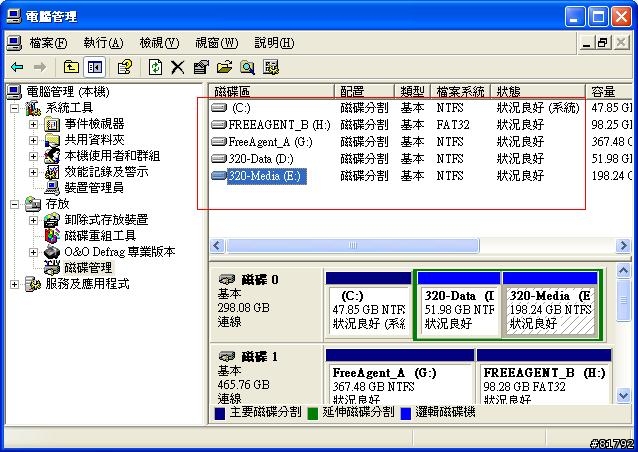Expand the O&O Defrag node
Screen dimensions: 638x452
33,252
